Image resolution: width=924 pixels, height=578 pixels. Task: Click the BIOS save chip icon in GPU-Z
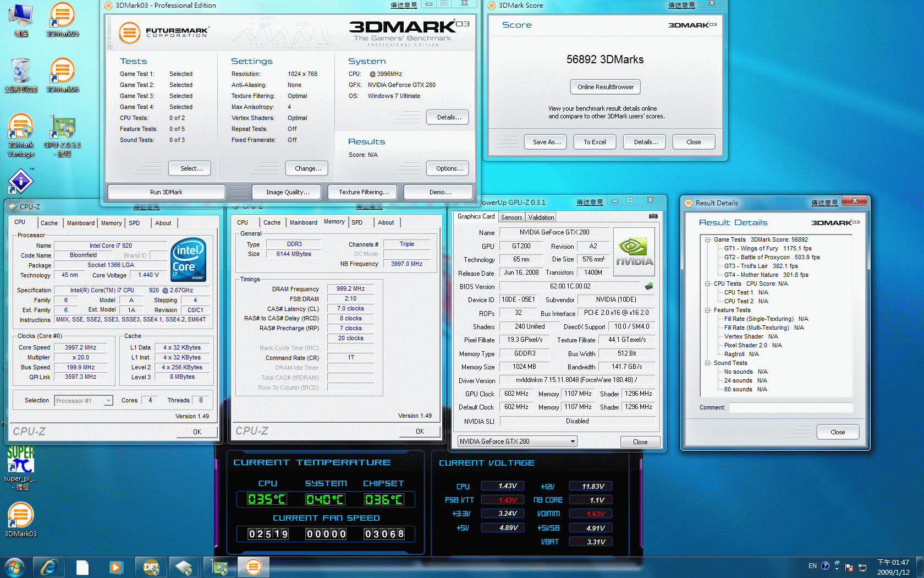649,286
